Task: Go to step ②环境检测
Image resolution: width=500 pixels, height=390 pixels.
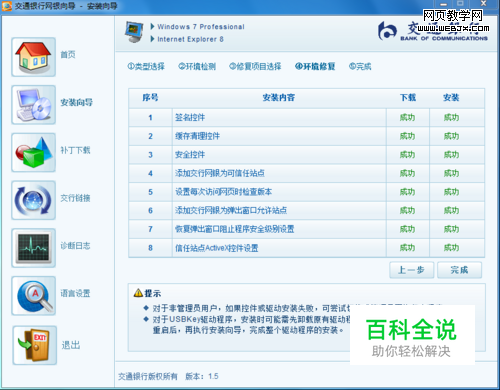Action: pos(197,66)
